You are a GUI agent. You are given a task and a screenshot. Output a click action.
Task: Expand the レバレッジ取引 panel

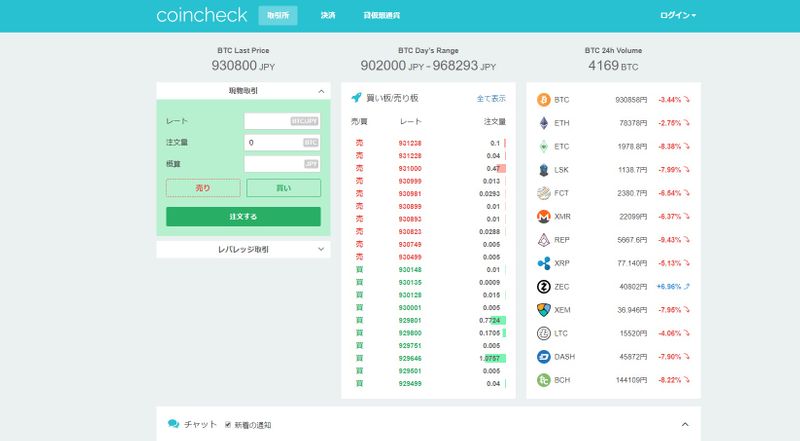[243, 250]
